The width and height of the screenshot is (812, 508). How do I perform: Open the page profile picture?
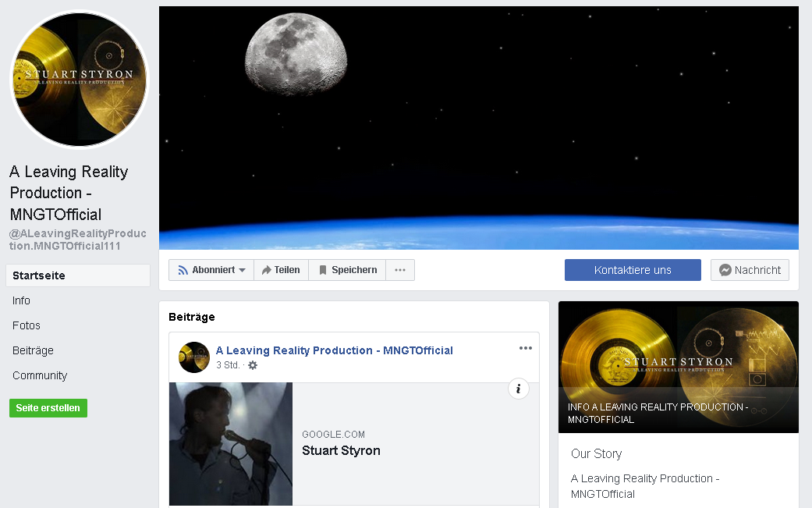coord(80,80)
